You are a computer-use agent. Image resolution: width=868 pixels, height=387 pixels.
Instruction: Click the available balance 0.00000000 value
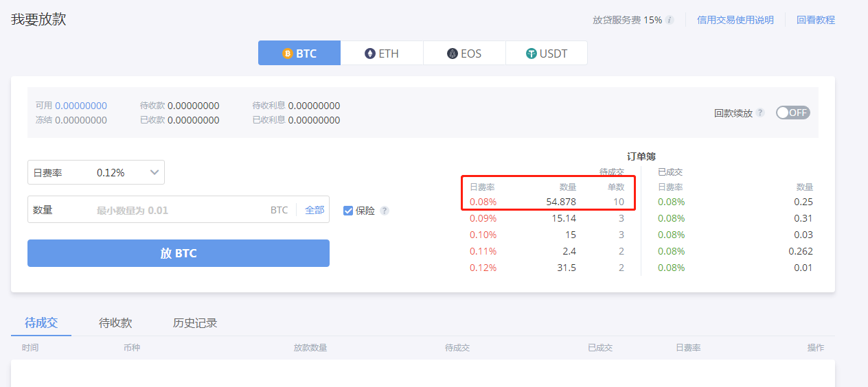(81, 106)
